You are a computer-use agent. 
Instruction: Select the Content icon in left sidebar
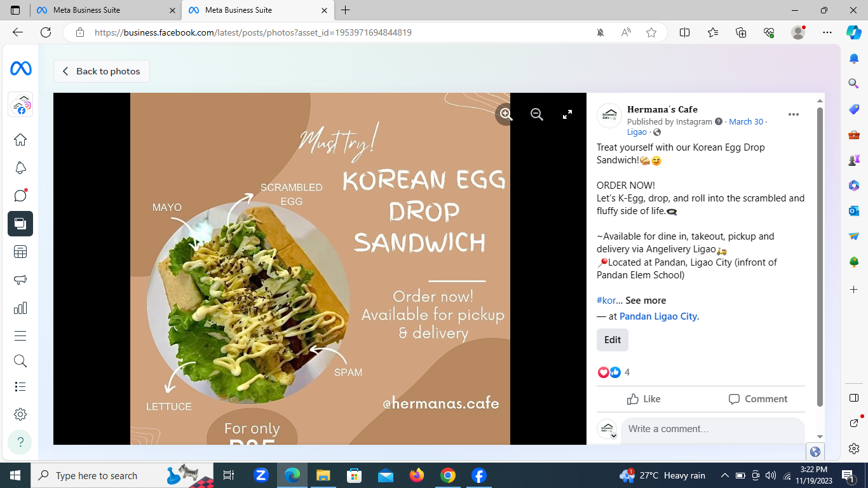[x=20, y=224]
